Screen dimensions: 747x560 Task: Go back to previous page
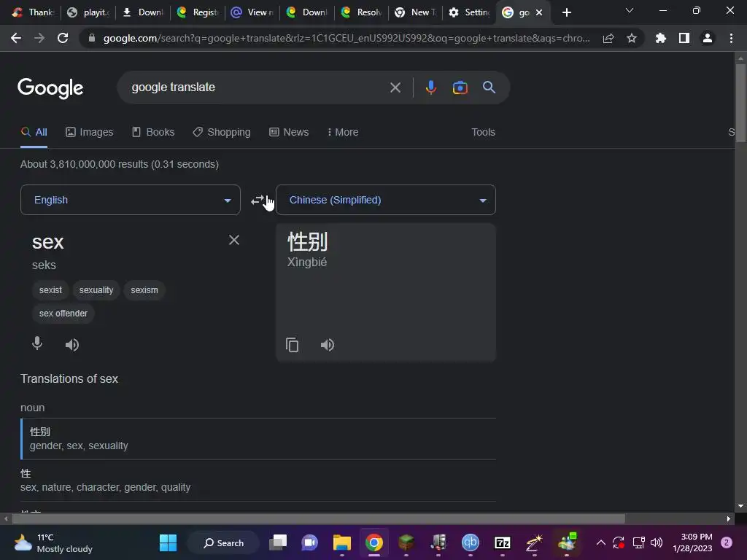16,38
